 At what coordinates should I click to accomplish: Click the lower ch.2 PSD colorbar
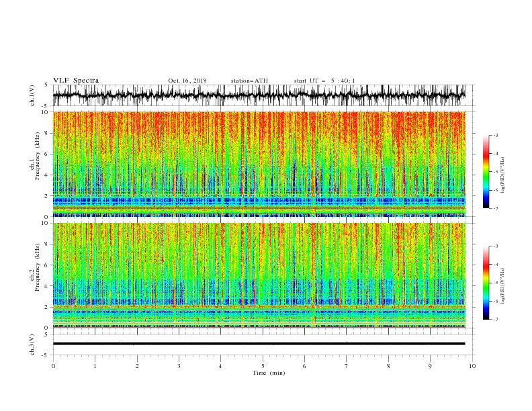pos(486,283)
